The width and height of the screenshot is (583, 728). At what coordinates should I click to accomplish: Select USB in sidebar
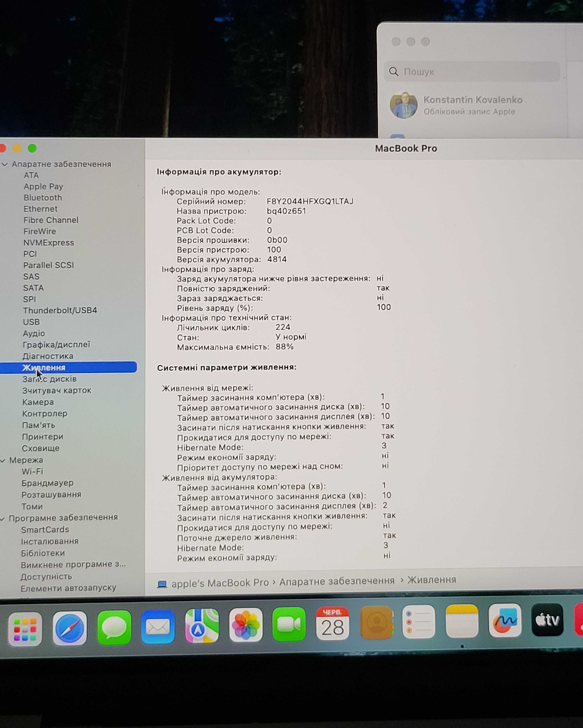coord(31,322)
